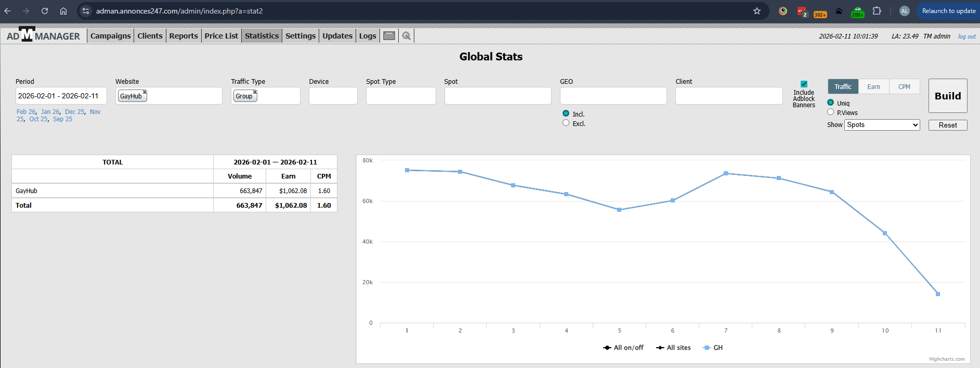Open the Client selector field
The image size is (980, 368).
(x=728, y=96)
